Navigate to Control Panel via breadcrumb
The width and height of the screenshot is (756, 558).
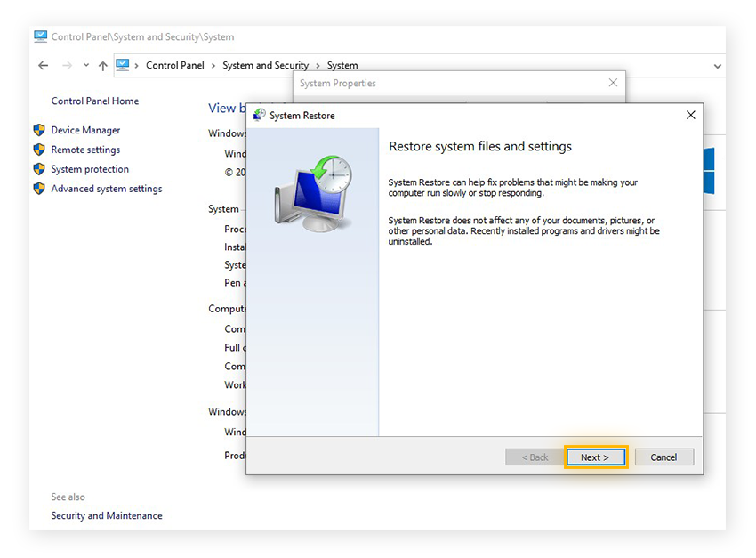pyautogui.click(x=174, y=65)
